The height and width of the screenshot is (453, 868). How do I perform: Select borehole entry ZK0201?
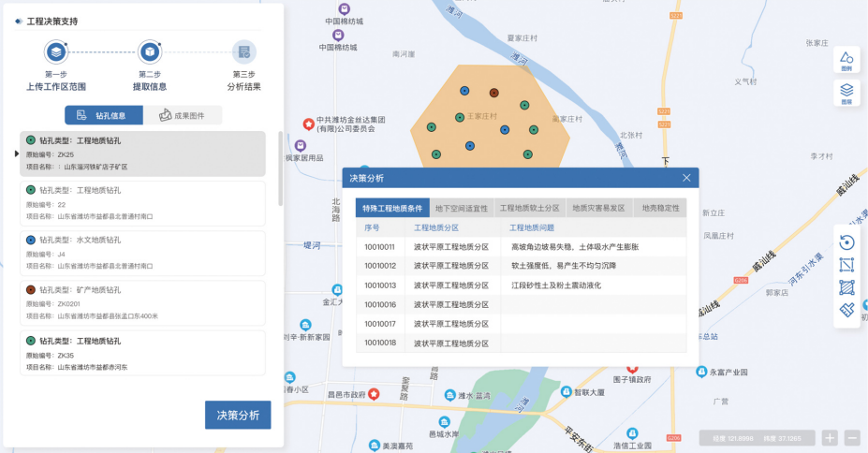point(142,303)
